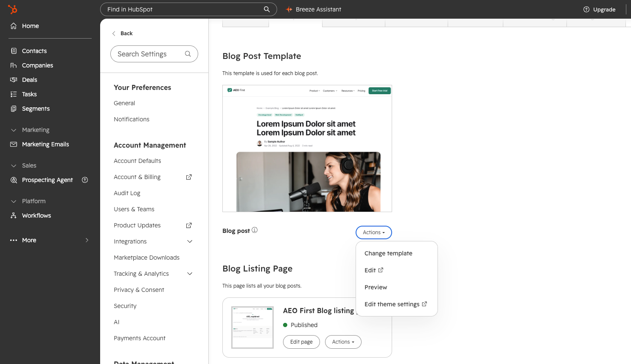Choose Edit in the Actions menu
631x364 pixels.
374,270
